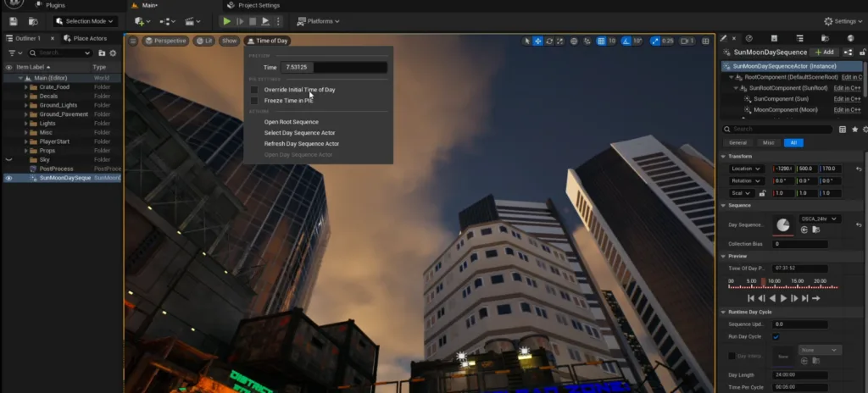Click the skip frame advance button
The image size is (868, 393).
[x=240, y=21]
